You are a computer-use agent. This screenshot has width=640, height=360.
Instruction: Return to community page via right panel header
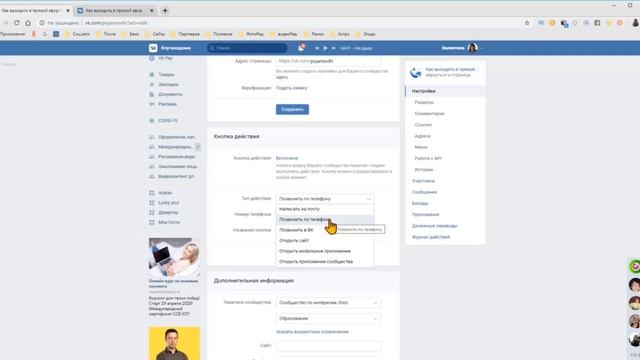pos(445,72)
